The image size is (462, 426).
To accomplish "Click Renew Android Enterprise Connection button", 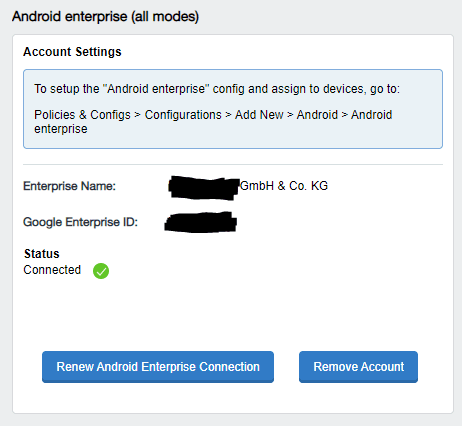I will (158, 367).
